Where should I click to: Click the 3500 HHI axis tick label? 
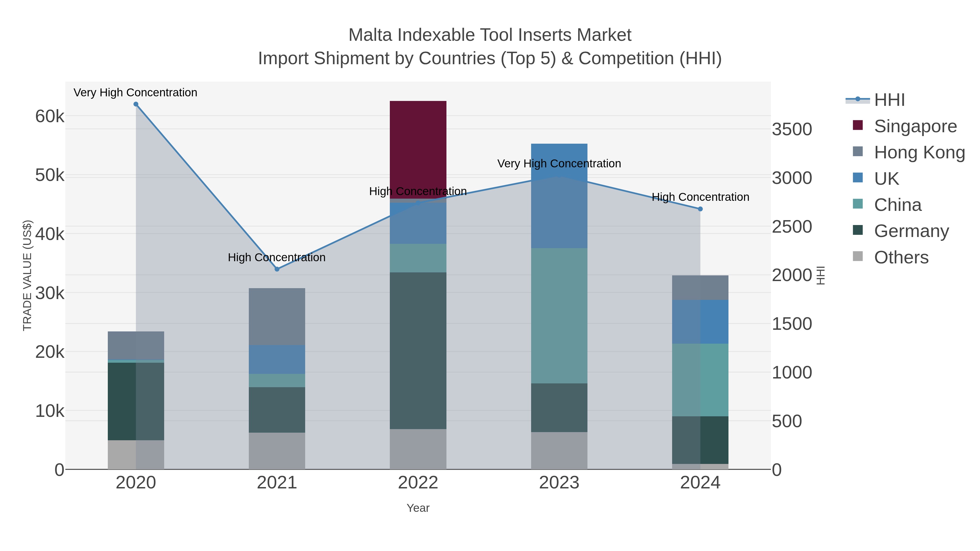pos(792,129)
